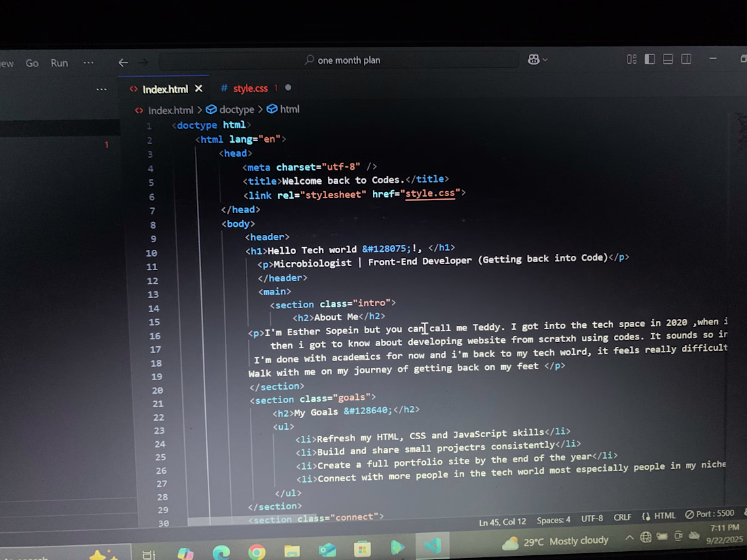Image resolution: width=747 pixels, height=560 pixels.
Task: Open the Play Store-style taskbar icon
Action: click(x=397, y=547)
